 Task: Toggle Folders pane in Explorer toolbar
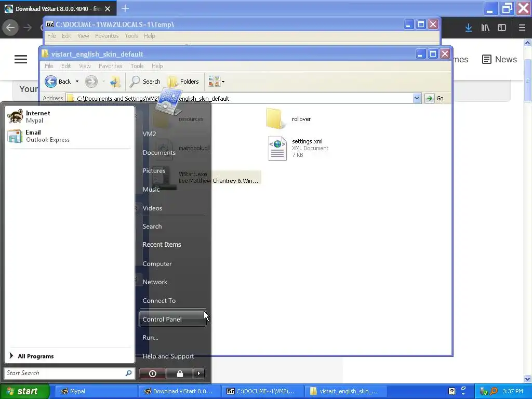point(183,82)
